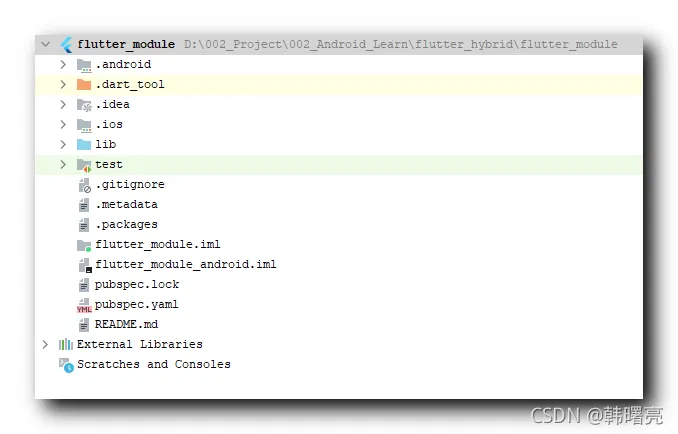Click the External Libraries bars icon

(66, 345)
